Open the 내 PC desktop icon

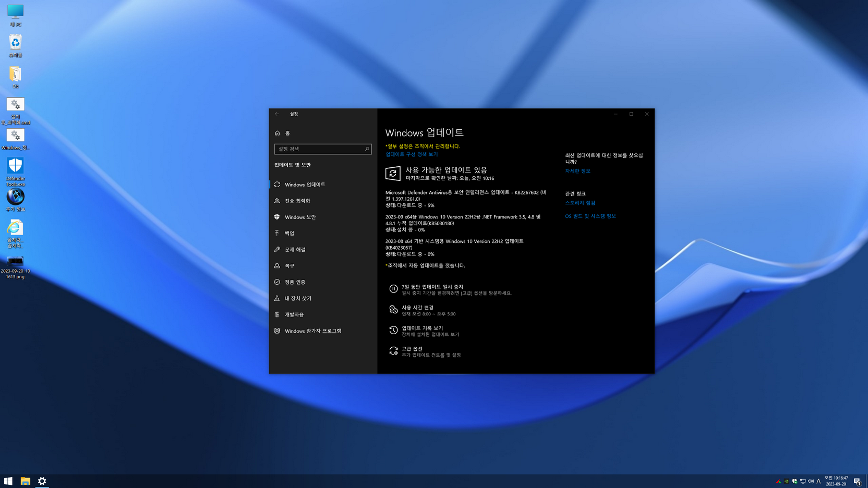pos(15,15)
